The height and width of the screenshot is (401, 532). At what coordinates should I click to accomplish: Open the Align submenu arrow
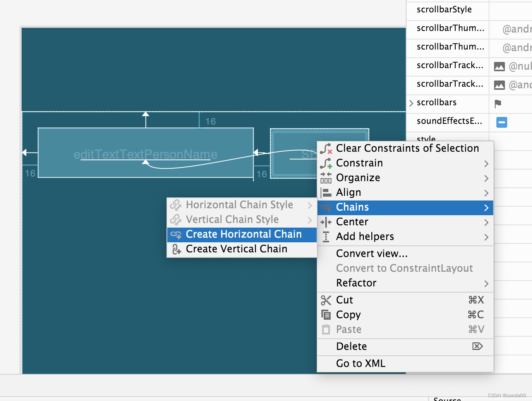click(x=486, y=193)
